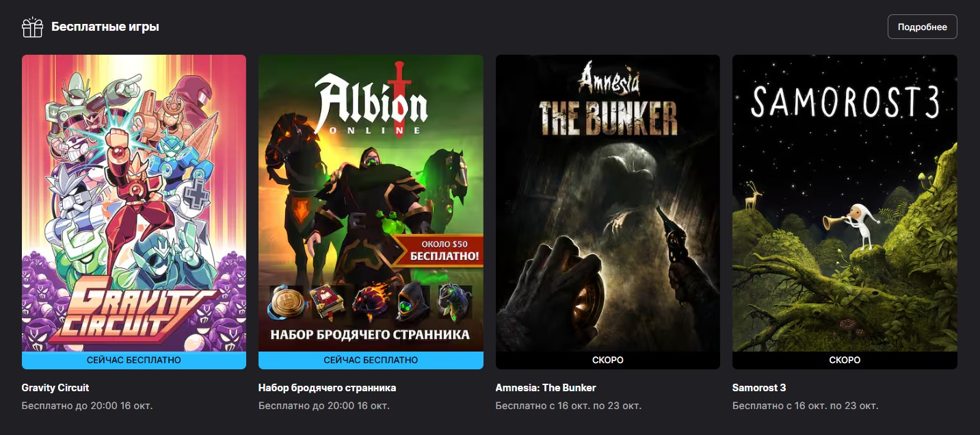Click the Gravity Circuit free-until date text

87,406
